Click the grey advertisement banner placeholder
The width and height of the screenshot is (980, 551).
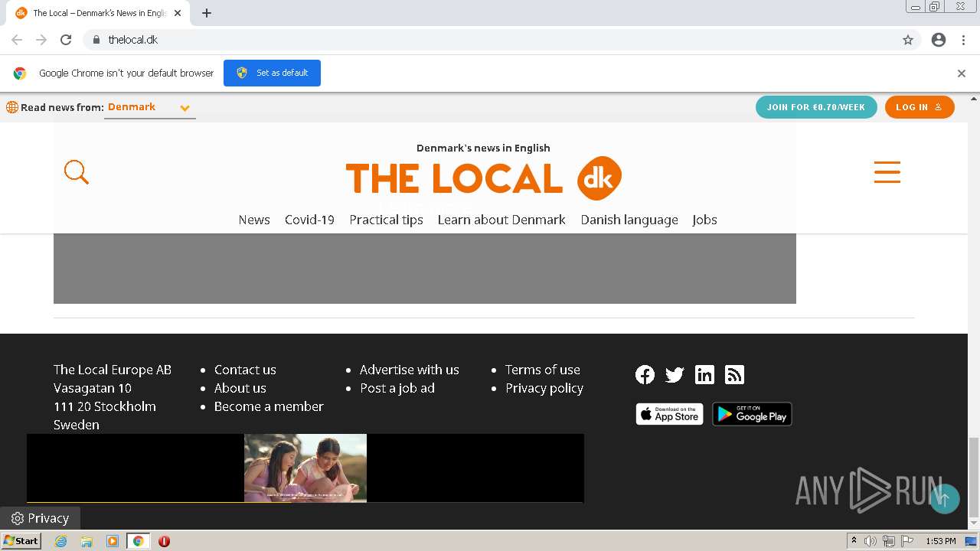click(x=425, y=269)
